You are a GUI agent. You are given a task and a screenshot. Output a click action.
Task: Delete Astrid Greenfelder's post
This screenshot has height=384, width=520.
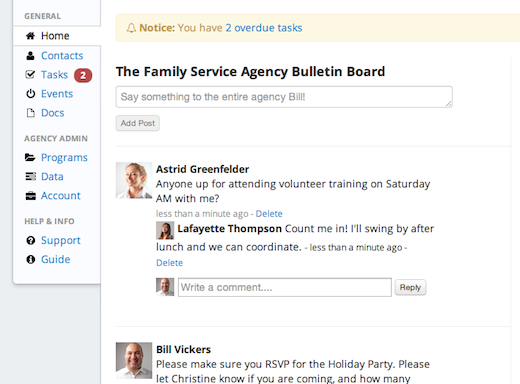click(x=269, y=214)
